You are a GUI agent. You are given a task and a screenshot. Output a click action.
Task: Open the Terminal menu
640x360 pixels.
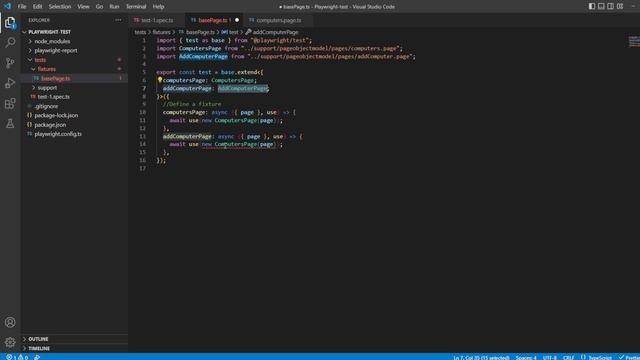point(136,7)
